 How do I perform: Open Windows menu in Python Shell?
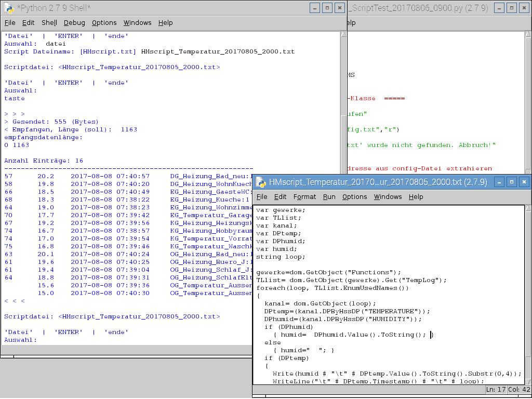click(137, 23)
